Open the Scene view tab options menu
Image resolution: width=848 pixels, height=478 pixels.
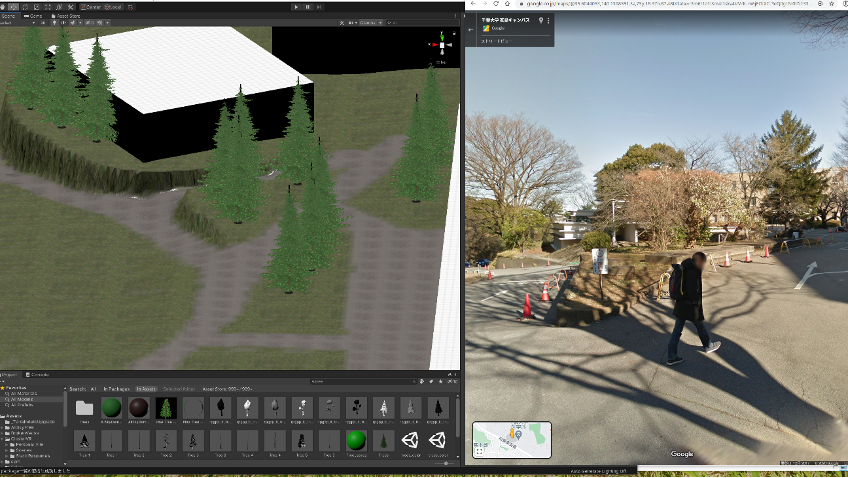455,16
